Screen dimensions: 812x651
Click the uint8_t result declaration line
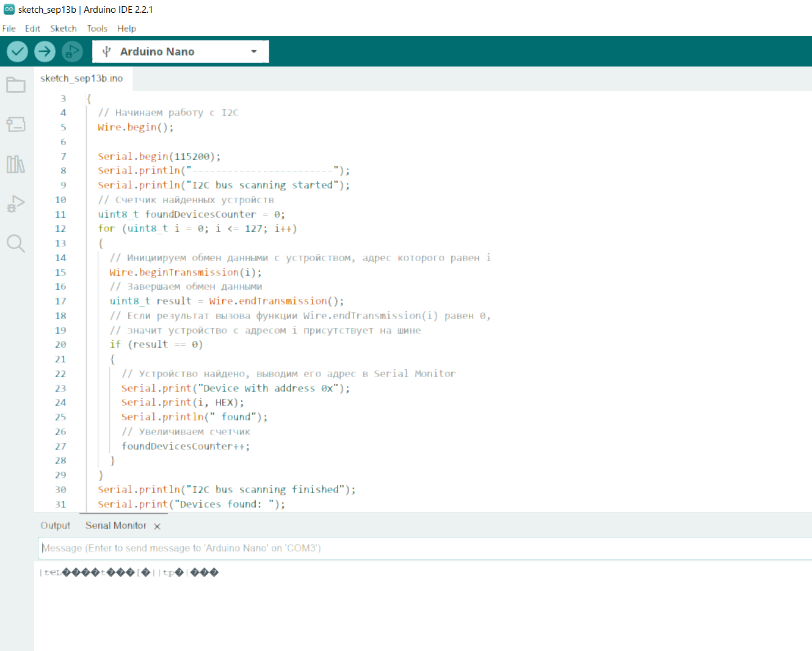227,301
